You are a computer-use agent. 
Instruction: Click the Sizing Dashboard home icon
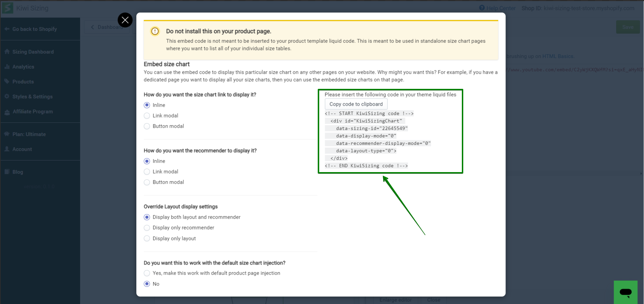tap(7, 51)
